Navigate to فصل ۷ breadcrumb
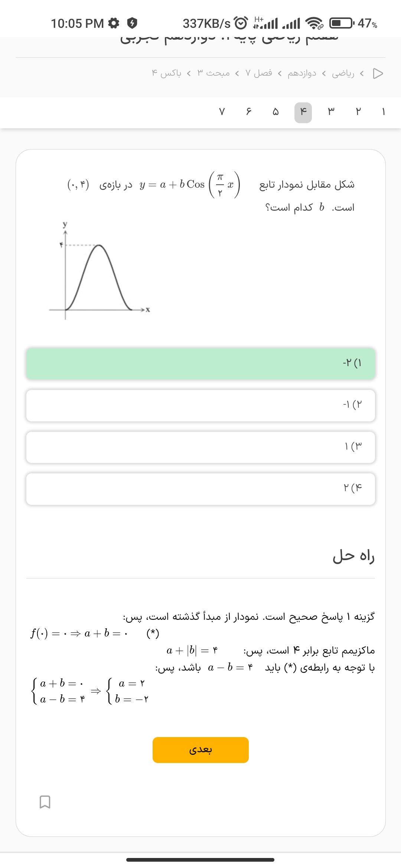The width and height of the screenshot is (401, 868). coord(258,73)
